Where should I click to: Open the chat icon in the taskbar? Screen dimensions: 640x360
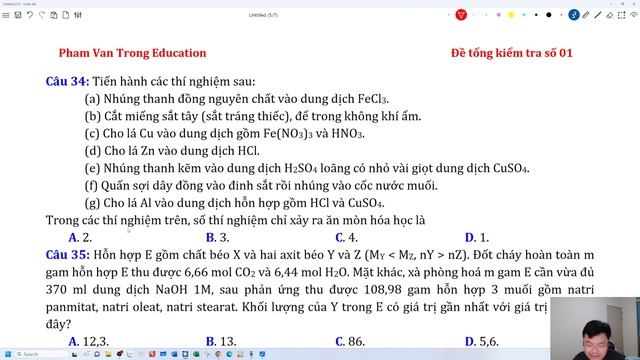(97, 354)
